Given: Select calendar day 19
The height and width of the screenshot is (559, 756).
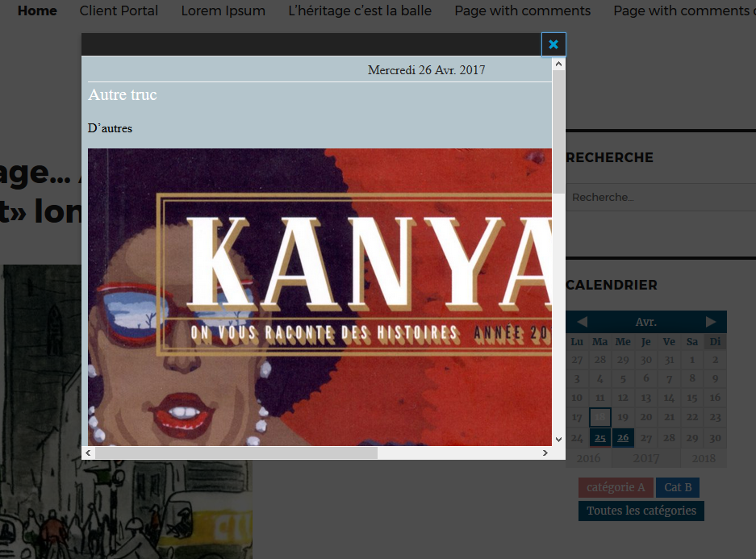Looking at the screenshot, I should tap(623, 417).
